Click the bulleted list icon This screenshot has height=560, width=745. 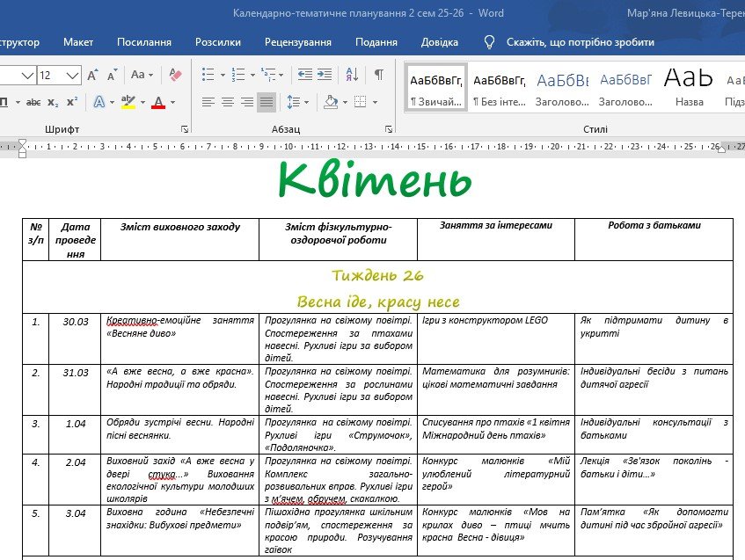208,75
